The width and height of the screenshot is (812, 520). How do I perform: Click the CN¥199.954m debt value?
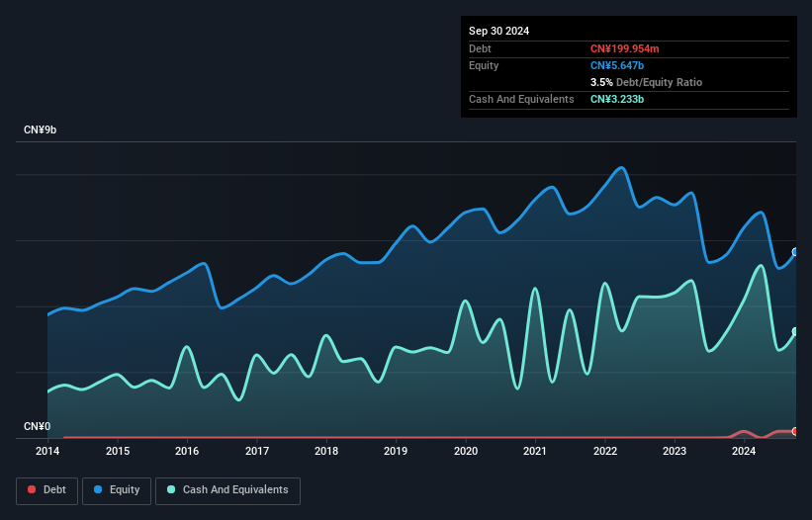click(624, 48)
